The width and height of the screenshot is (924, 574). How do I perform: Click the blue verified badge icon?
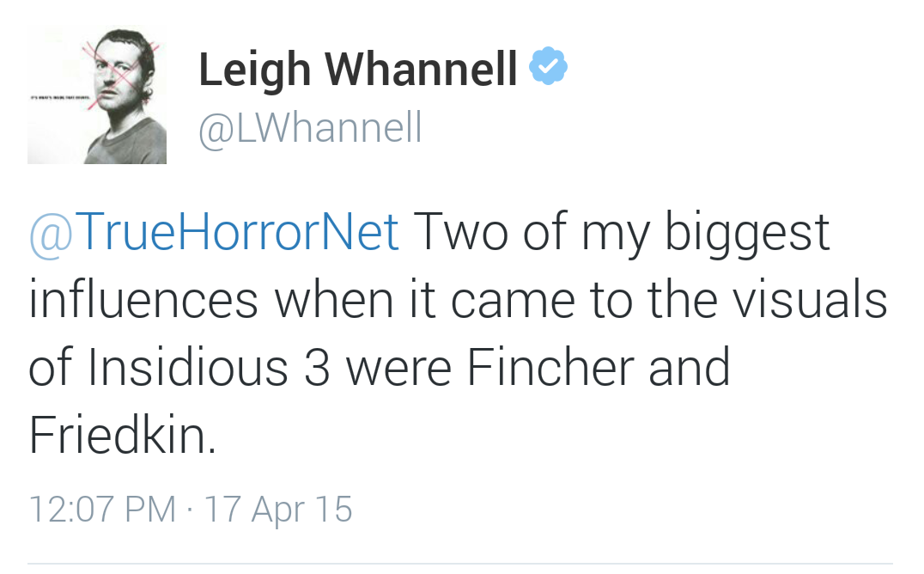(x=548, y=68)
